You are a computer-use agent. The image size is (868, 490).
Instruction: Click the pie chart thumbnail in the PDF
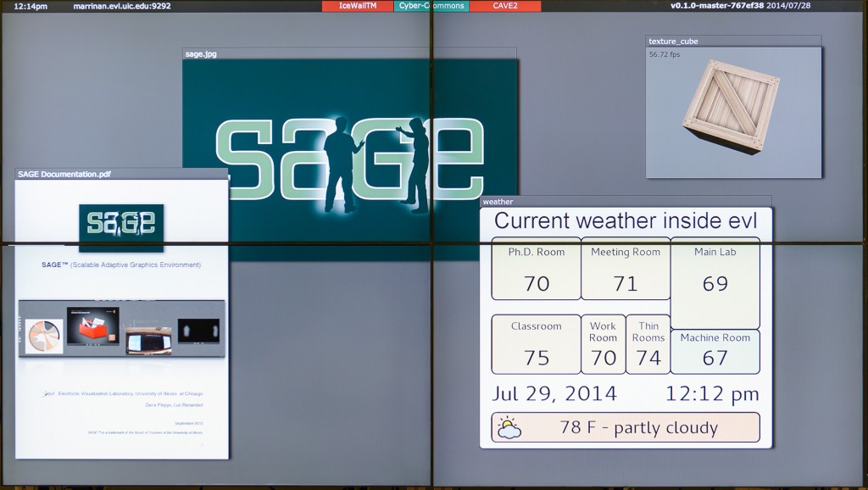tap(44, 336)
